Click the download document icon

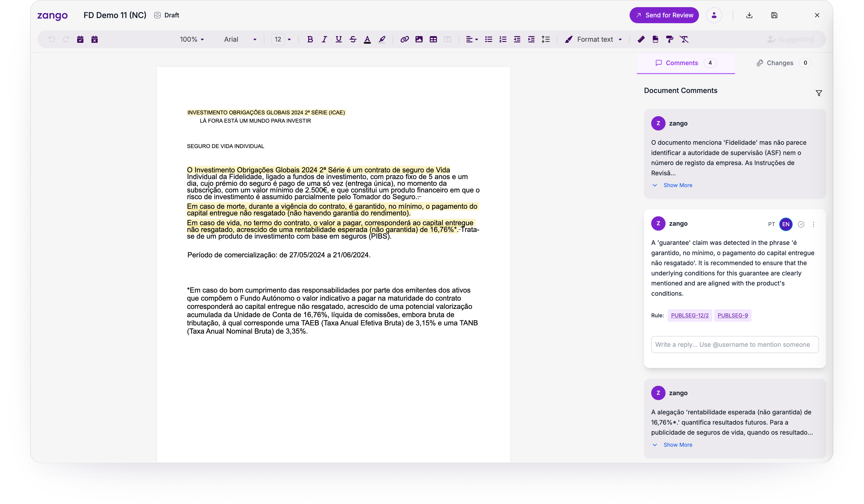[750, 15]
